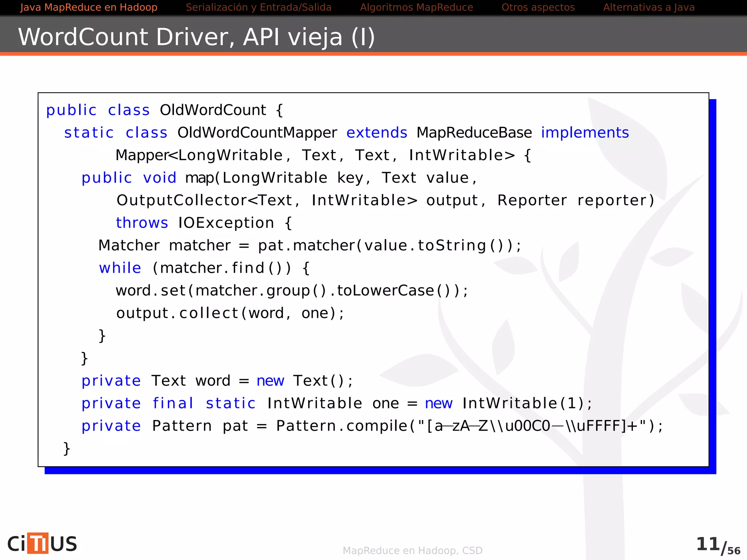This screenshot has height=560, width=747.
Task: Click the page number '11/56'
Action: click(x=718, y=545)
